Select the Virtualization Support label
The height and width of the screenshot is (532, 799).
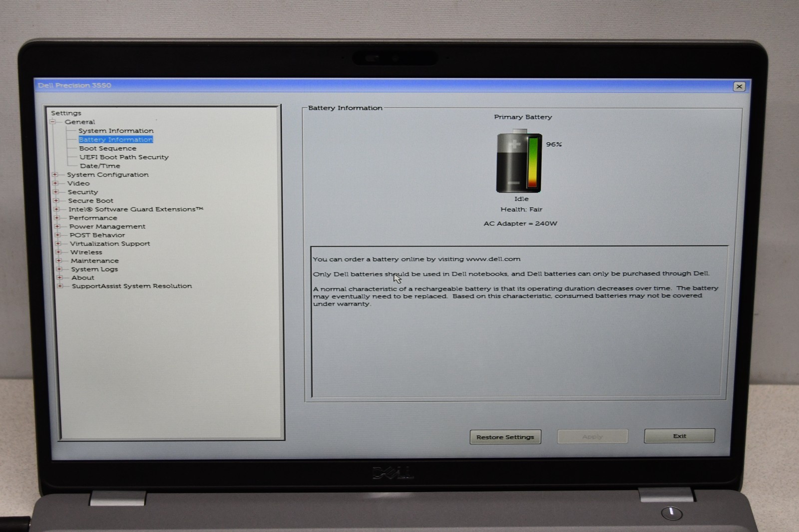[110, 244]
